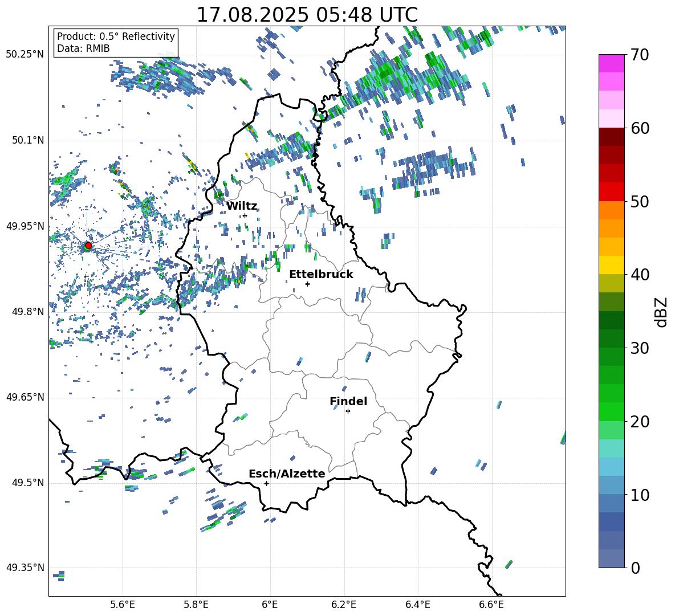Click the 6.2°E longitude label

click(x=344, y=605)
